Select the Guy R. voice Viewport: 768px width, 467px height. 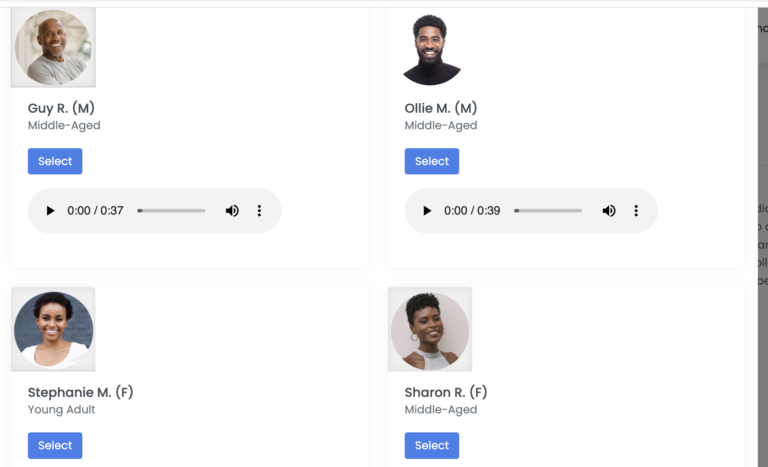coord(55,161)
